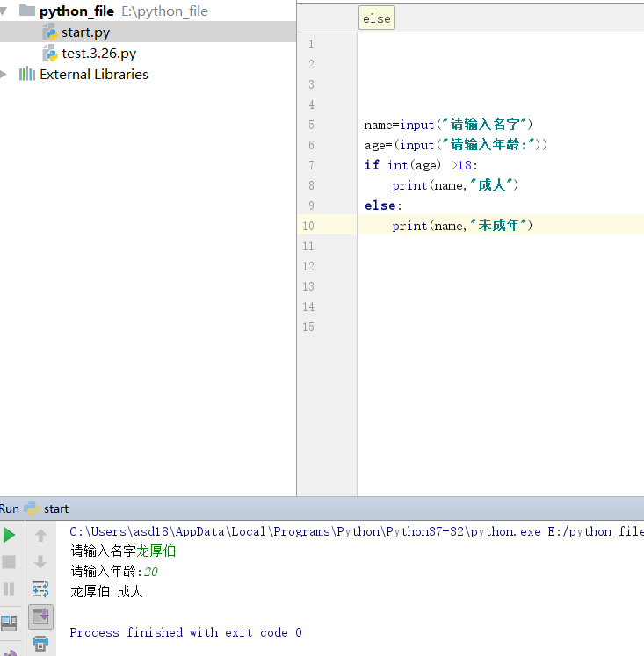Click line number 5 in gutter
This screenshot has width=644, height=656.
pos(311,125)
